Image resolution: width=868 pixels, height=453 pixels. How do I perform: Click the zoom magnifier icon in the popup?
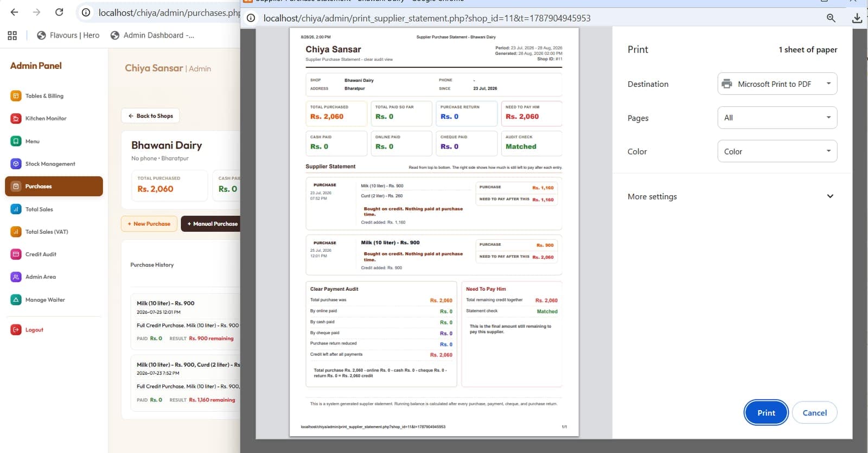point(831,18)
